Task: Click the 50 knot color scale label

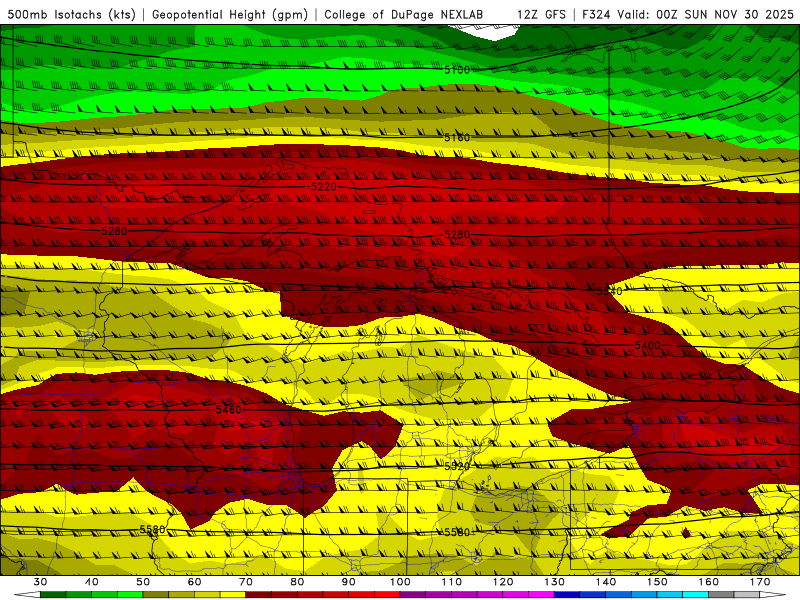Action: (x=143, y=582)
